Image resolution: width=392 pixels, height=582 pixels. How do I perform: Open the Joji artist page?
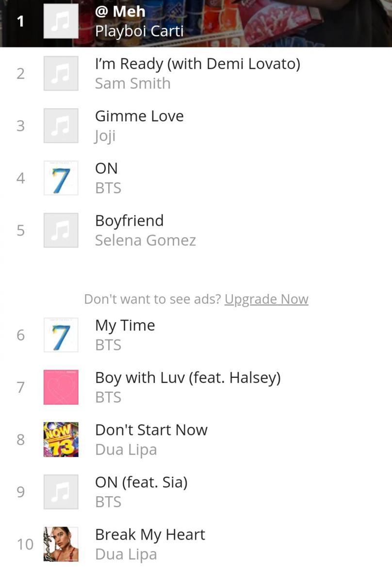click(105, 136)
